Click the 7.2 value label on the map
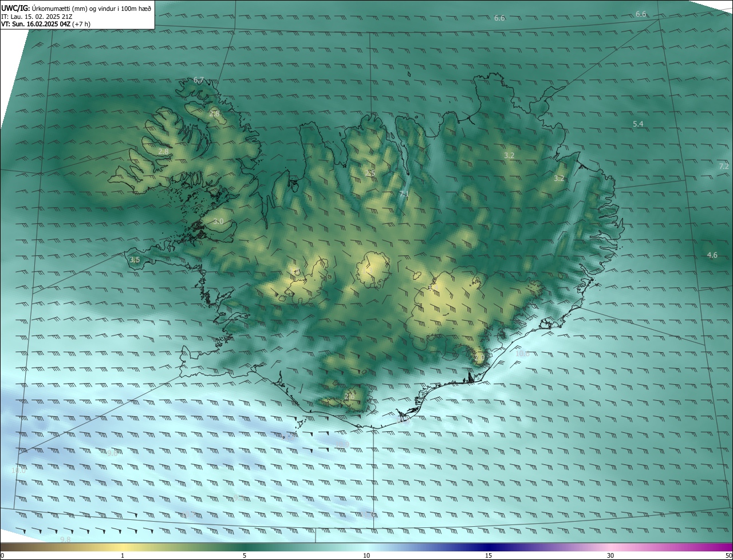The width and height of the screenshot is (733, 560). point(724,166)
